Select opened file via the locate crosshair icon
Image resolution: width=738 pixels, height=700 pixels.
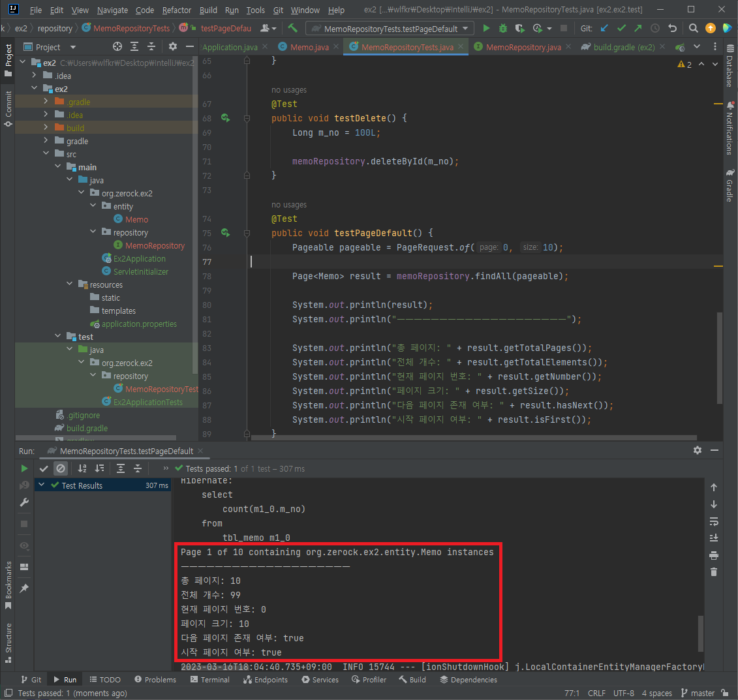(x=117, y=46)
